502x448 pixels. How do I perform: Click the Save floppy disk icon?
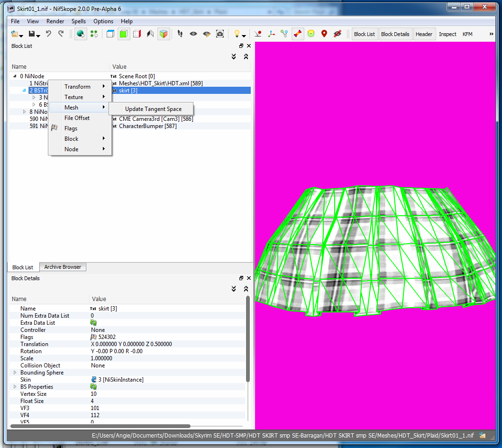click(x=32, y=34)
